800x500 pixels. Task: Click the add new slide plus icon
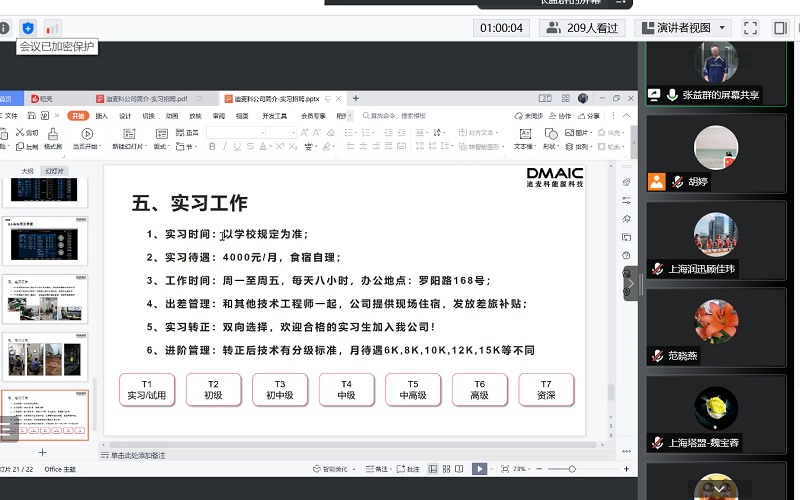click(x=42, y=452)
